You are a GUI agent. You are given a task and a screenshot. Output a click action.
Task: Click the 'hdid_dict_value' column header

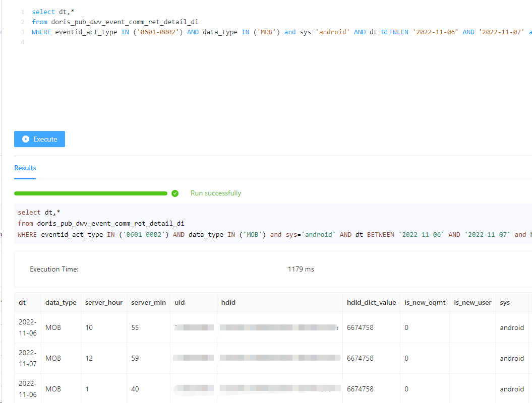pos(371,302)
